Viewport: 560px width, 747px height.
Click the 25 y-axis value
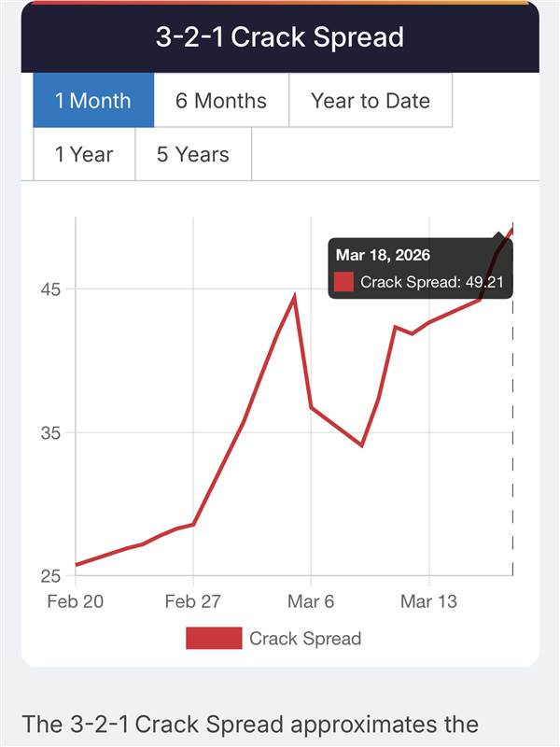tap(49, 576)
